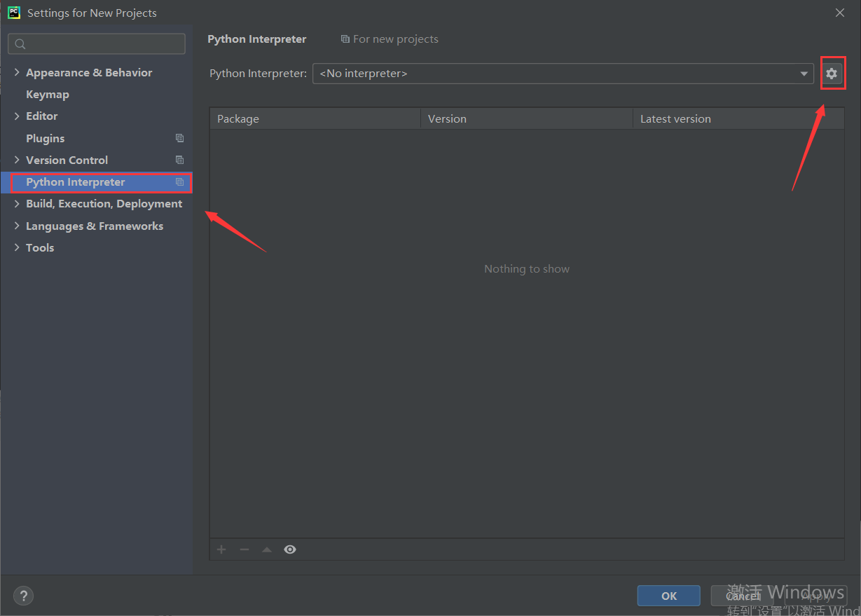Open the help question mark button
The image size is (861, 616).
pos(23,596)
